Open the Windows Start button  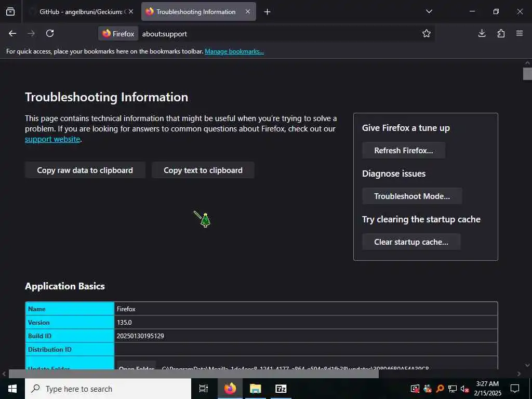pos(12,389)
